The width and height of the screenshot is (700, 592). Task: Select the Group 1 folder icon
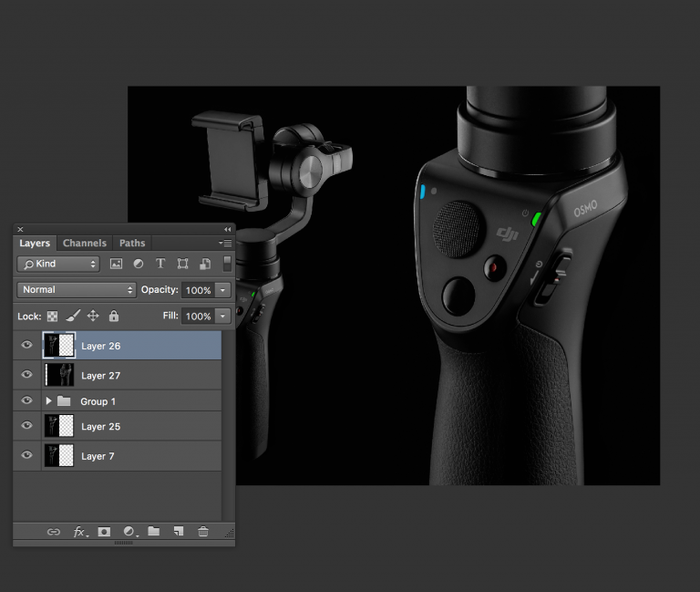point(64,400)
